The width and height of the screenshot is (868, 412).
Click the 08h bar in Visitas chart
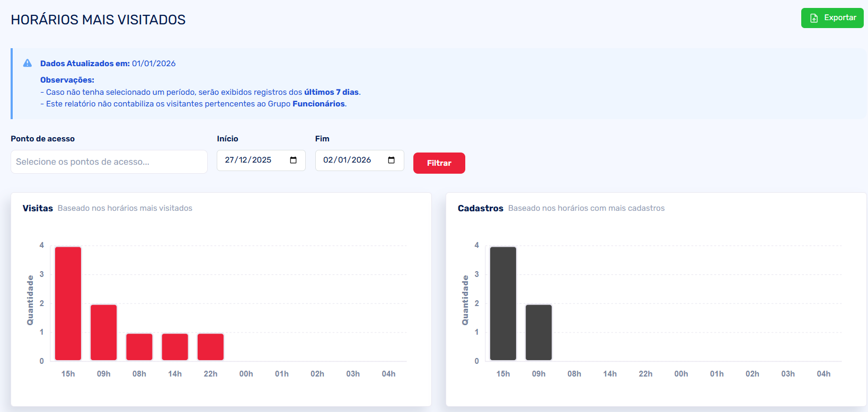click(139, 347)
